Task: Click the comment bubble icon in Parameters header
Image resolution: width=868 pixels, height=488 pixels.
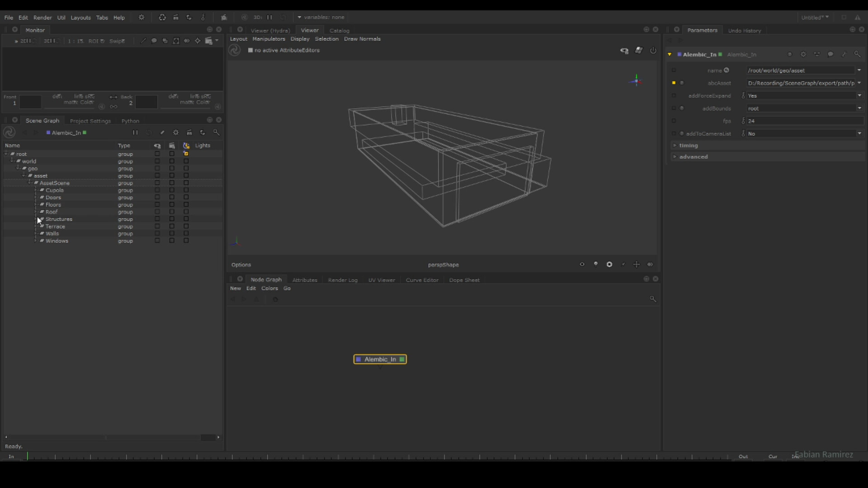Action: tap(831, 54)
